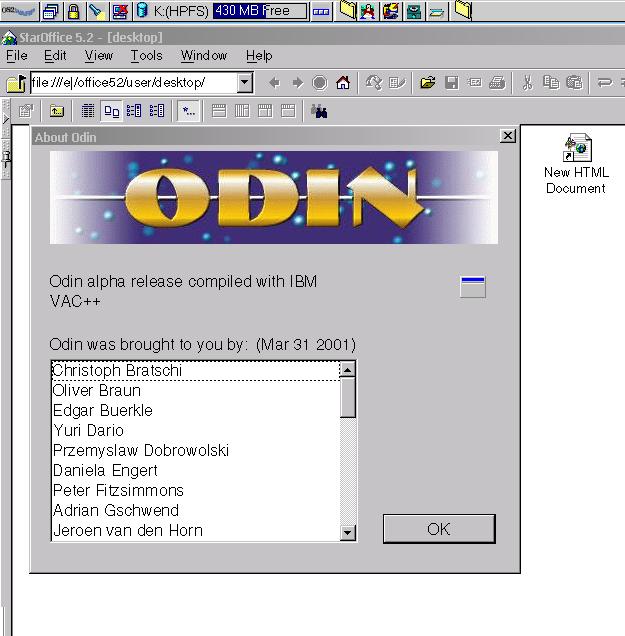The width and height of the screenshot is (625, 636).
Task: Click the Copy icon
Action: 551,83
